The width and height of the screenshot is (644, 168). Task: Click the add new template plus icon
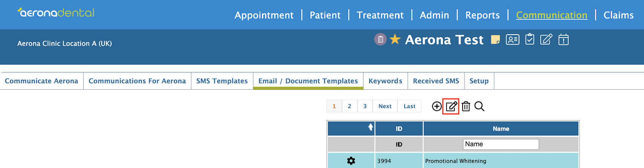437,107
